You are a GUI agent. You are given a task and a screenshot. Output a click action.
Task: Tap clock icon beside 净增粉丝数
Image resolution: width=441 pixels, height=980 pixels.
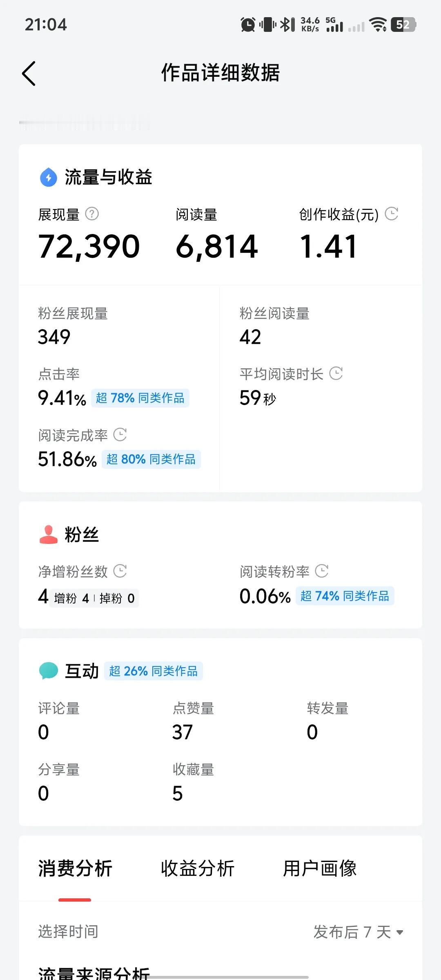pyautogui.click(x=120, y=571)
